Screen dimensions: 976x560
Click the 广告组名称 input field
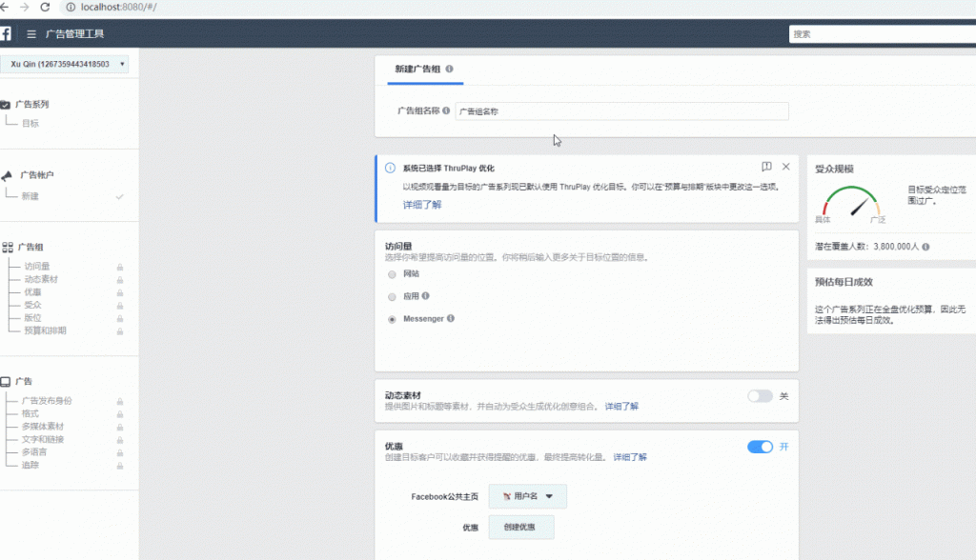click(x=620, y=111)
